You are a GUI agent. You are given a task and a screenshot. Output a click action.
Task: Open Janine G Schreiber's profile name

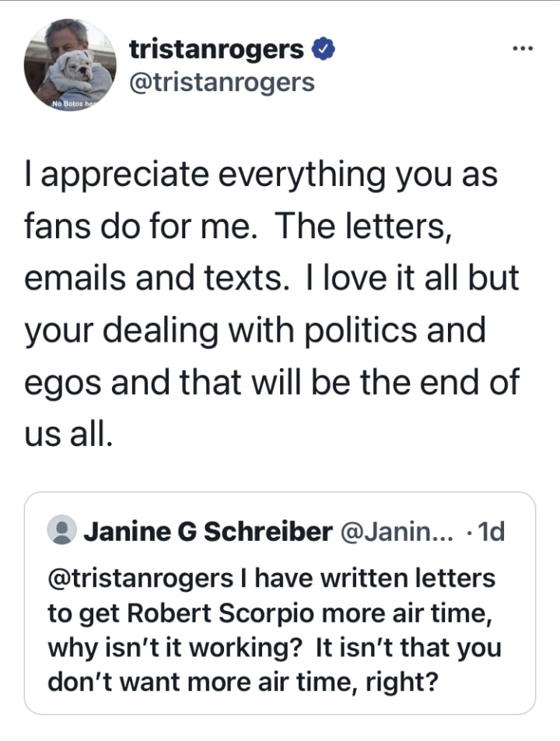pyautogui.click(x=207, y=532)
